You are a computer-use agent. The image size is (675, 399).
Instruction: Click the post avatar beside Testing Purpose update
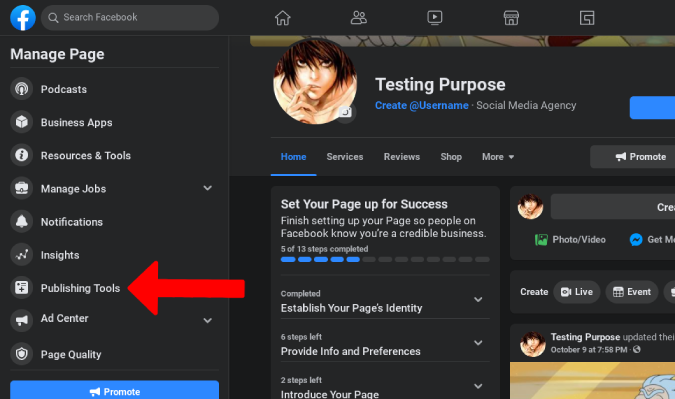coord(533,344)
